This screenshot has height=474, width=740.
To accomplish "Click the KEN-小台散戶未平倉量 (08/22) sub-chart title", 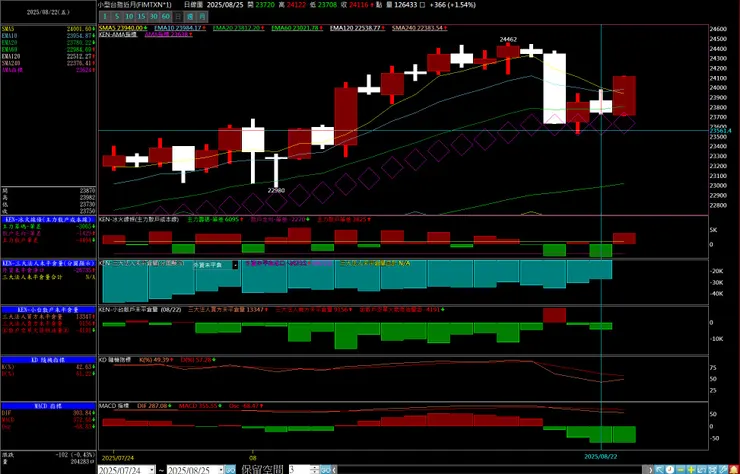I will click(141, 310).
